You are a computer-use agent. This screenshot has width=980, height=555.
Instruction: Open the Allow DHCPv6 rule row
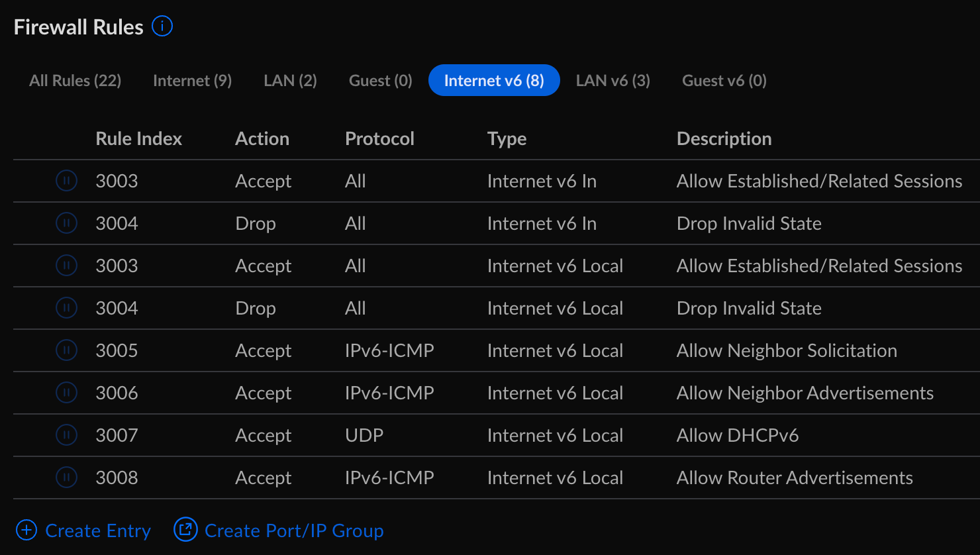497,435
